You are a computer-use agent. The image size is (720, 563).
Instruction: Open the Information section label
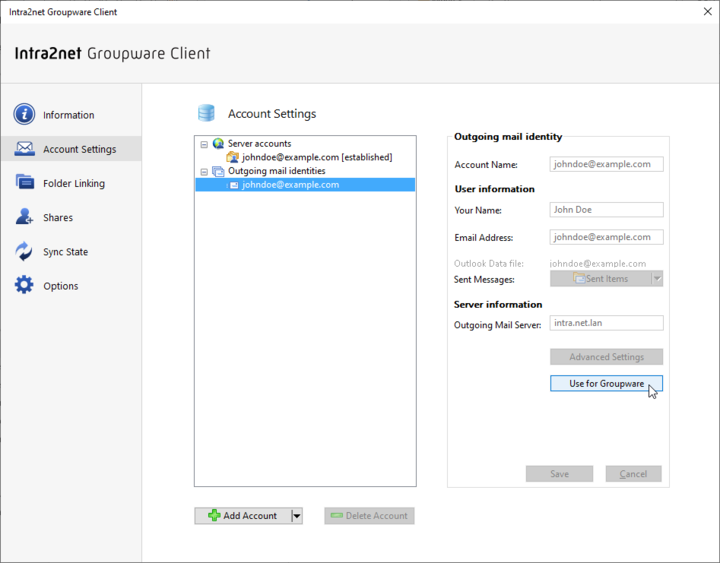click(68, 115)
